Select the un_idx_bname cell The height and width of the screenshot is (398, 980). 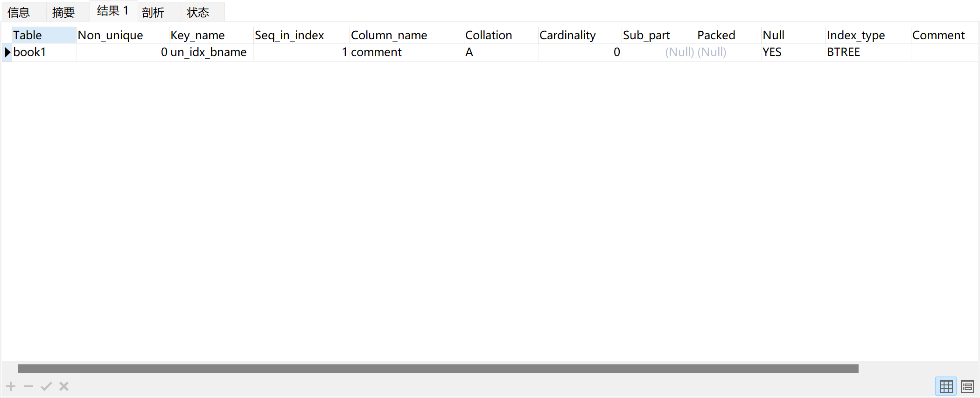[x=209, y=52]
